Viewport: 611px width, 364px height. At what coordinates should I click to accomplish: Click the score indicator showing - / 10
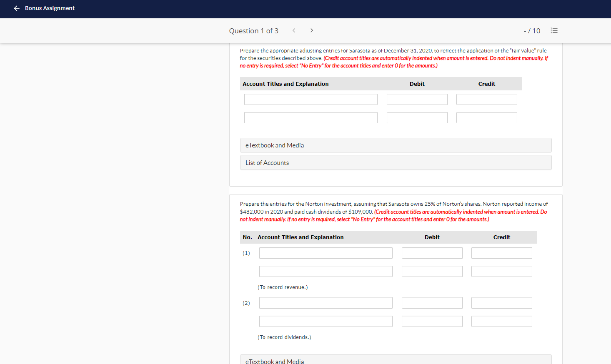532,30
